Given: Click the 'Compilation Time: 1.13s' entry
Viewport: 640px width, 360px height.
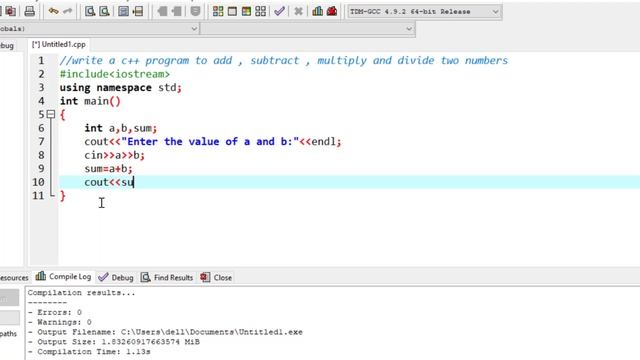Looking at the screenshot, I should point(89,351).
